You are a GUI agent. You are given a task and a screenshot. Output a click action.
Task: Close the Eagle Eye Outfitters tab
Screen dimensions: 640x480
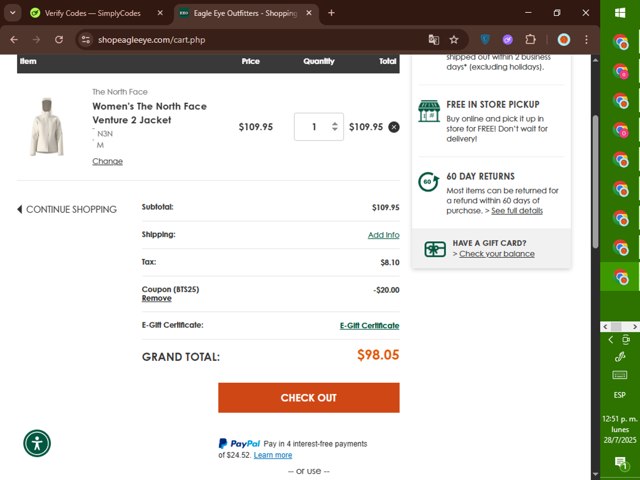pyautogui.click(x=309, y=13)
